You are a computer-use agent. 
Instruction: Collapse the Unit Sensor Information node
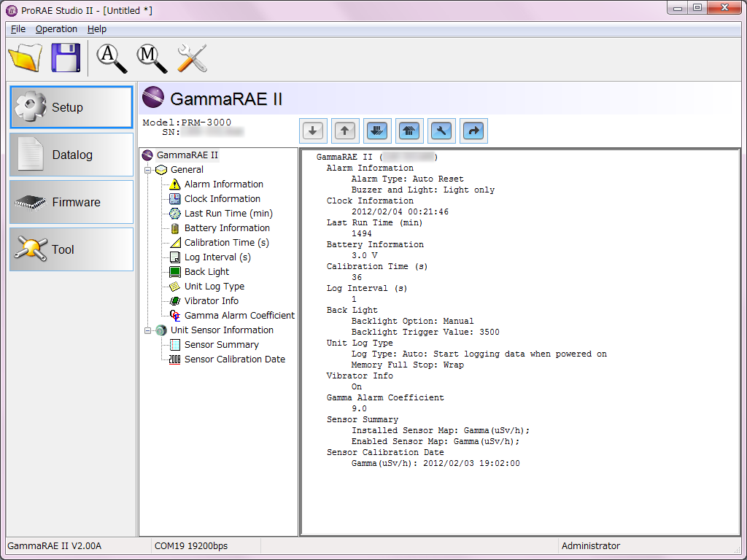point(147,330)
